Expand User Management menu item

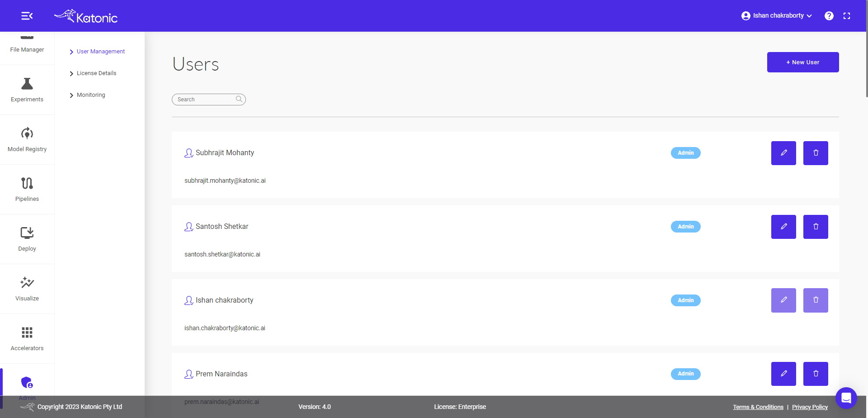pyautogui.click(x=97, y=52)
